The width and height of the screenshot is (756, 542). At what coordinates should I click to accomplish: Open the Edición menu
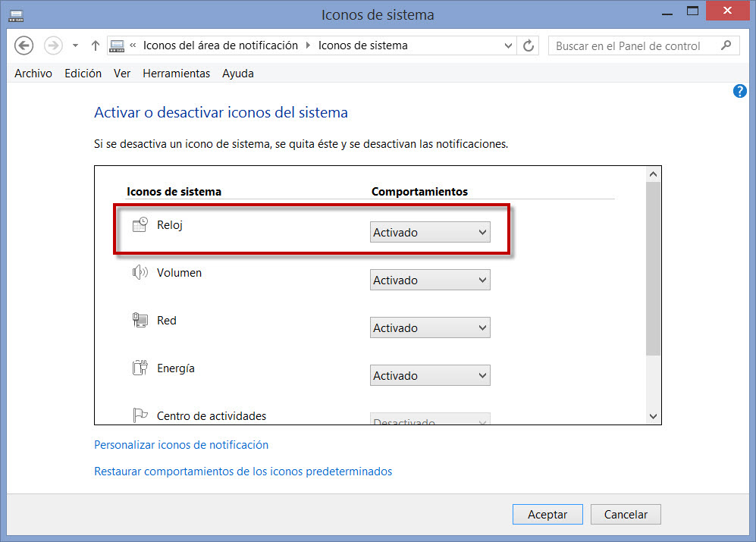83,74
